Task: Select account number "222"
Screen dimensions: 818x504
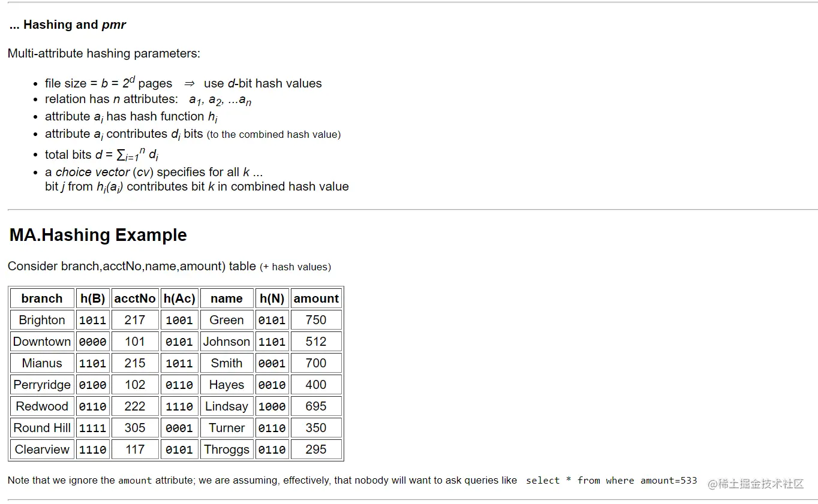Action: point(135,406)
